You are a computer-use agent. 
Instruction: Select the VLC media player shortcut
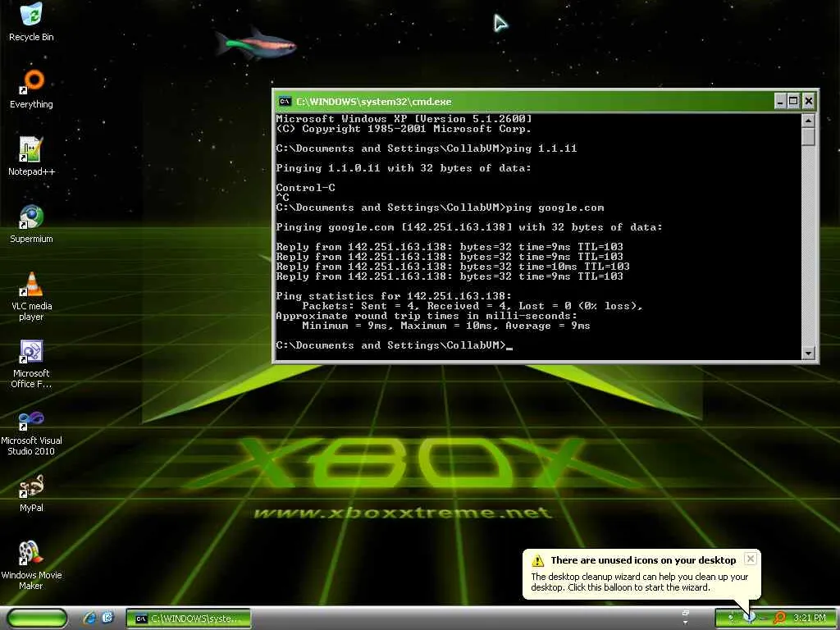[x=31, y=296]
